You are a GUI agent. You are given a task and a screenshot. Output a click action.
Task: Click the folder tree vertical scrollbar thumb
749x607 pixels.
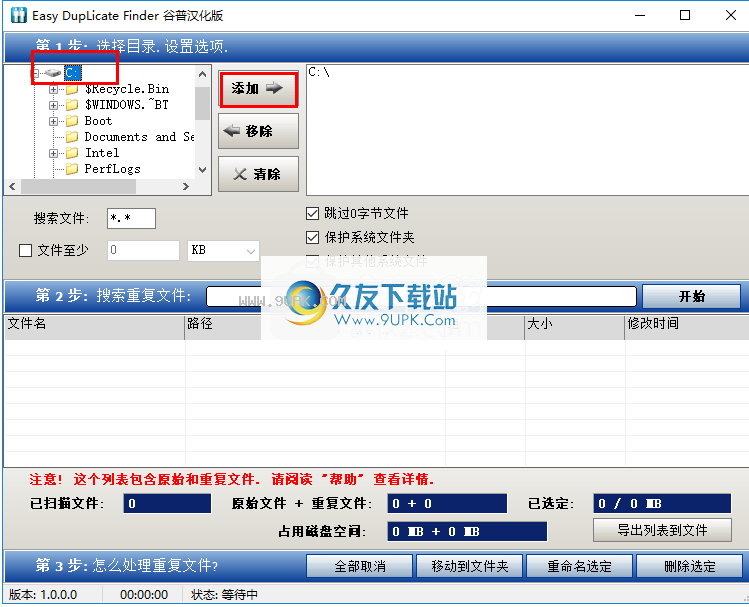203,103
